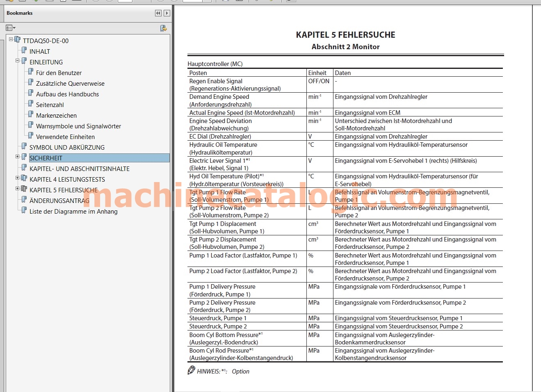541x392 pixels.
Task: Click the Hydraulic Oil Temperature cell
Action: [x=247, y=148]
